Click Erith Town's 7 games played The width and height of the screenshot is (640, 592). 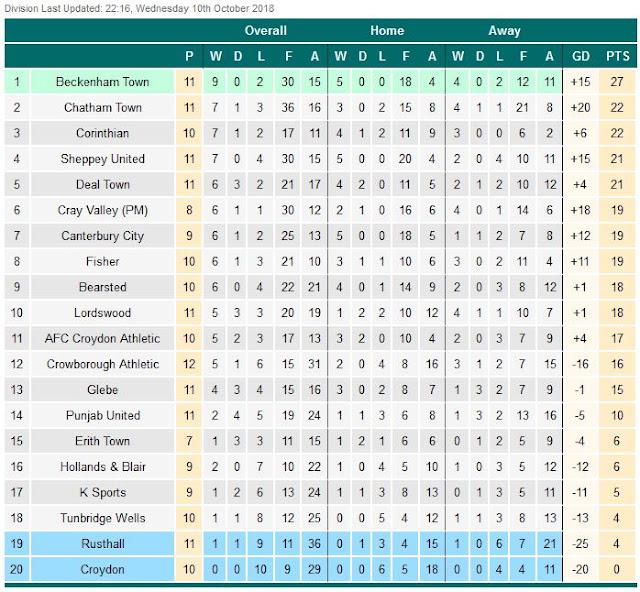pyautogui.click(x=189, y=441)
